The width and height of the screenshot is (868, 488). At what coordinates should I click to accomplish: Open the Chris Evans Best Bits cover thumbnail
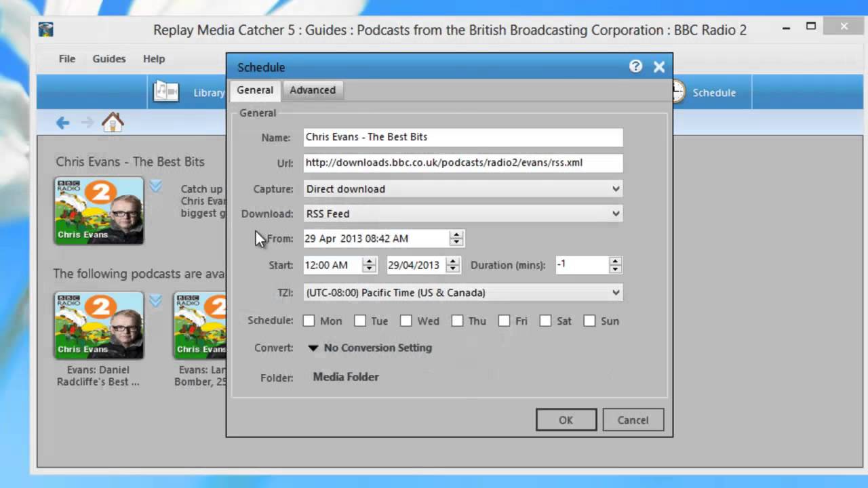[x=99, y=211]
